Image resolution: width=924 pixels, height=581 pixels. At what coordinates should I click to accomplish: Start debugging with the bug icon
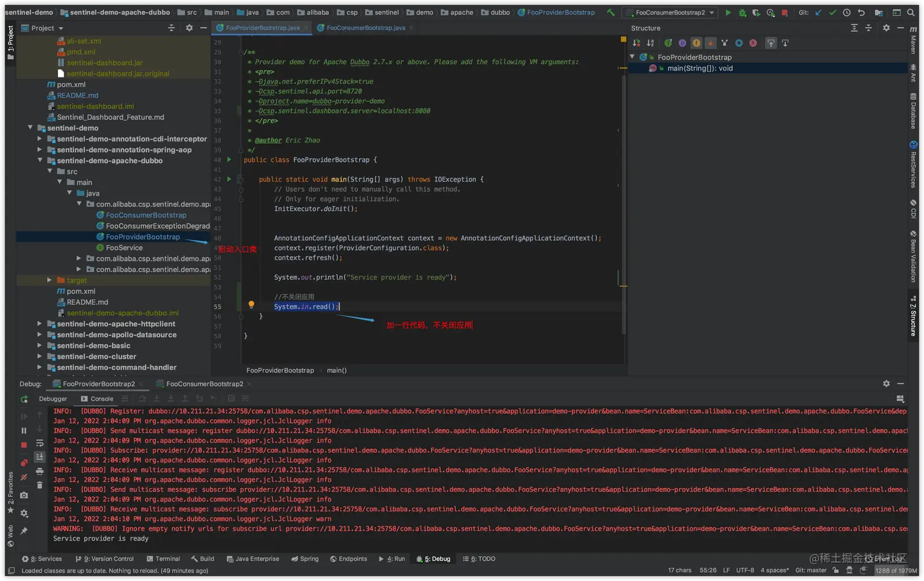point(742,12)
